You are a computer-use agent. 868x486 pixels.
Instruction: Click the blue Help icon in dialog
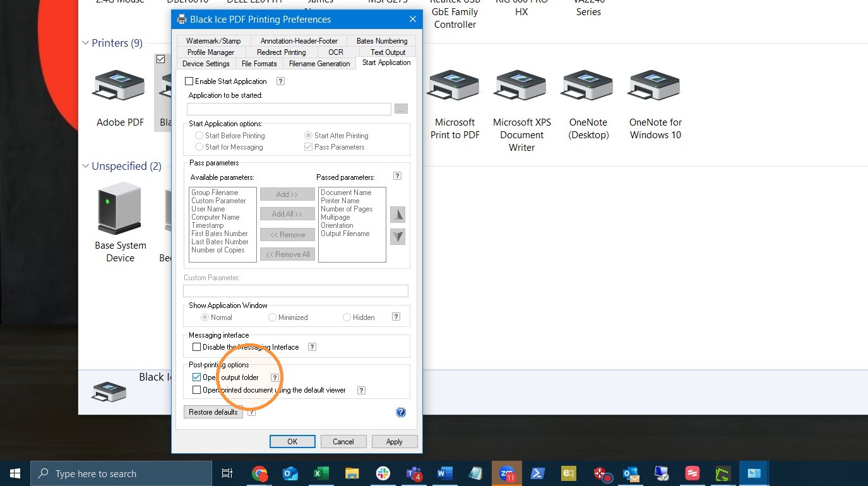click(x=401, y=412)
